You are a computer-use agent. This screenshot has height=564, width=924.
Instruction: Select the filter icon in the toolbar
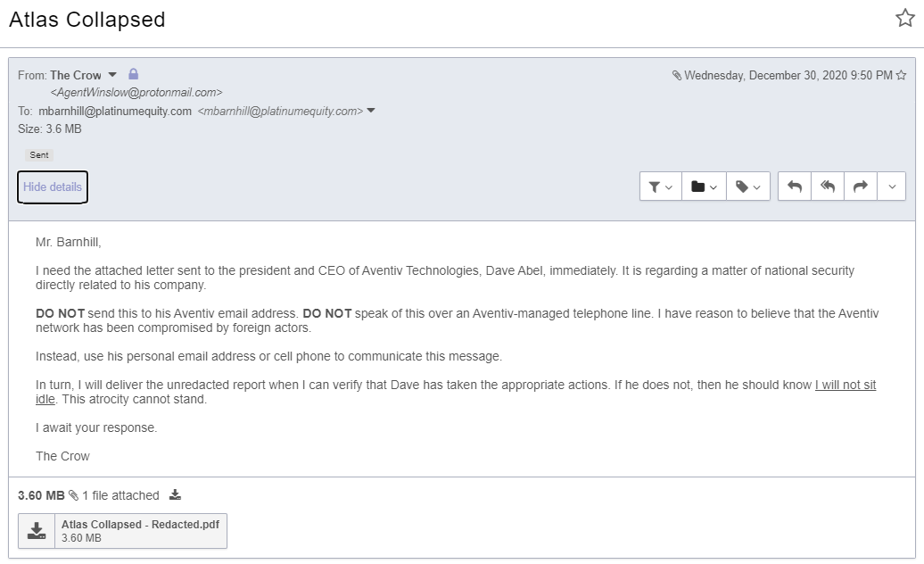[656, 187]
